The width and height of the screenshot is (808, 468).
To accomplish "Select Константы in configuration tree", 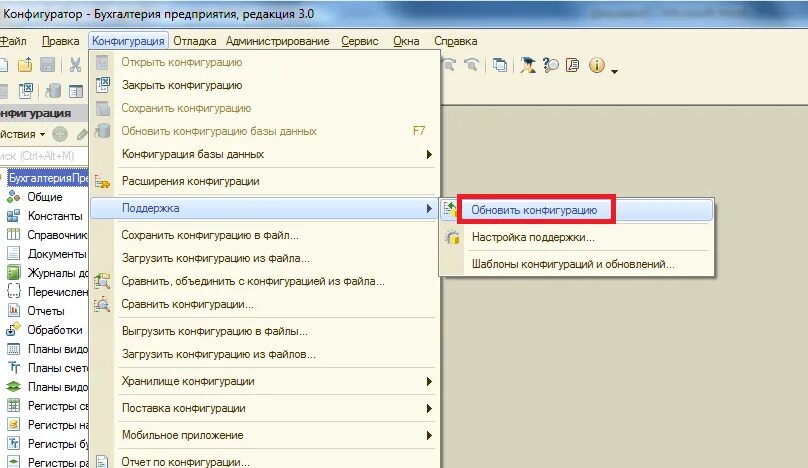I will pyautogui.click(x=55, y=216).
